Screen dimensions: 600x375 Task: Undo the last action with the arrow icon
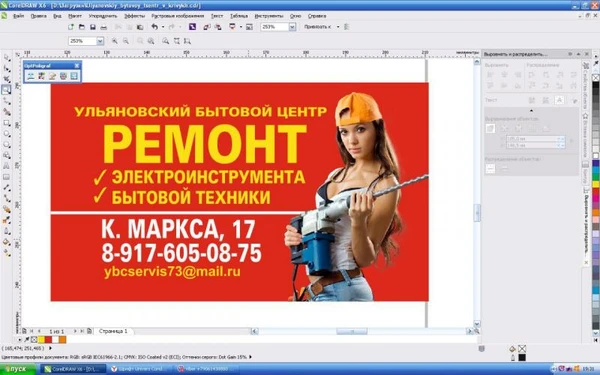[155, 27]
